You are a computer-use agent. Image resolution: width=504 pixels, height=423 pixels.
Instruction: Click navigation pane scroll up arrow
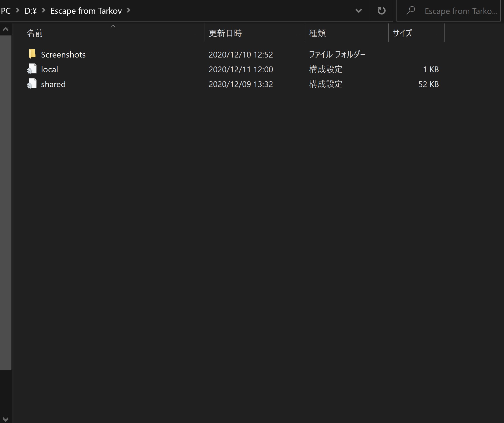tap(6, 29)
